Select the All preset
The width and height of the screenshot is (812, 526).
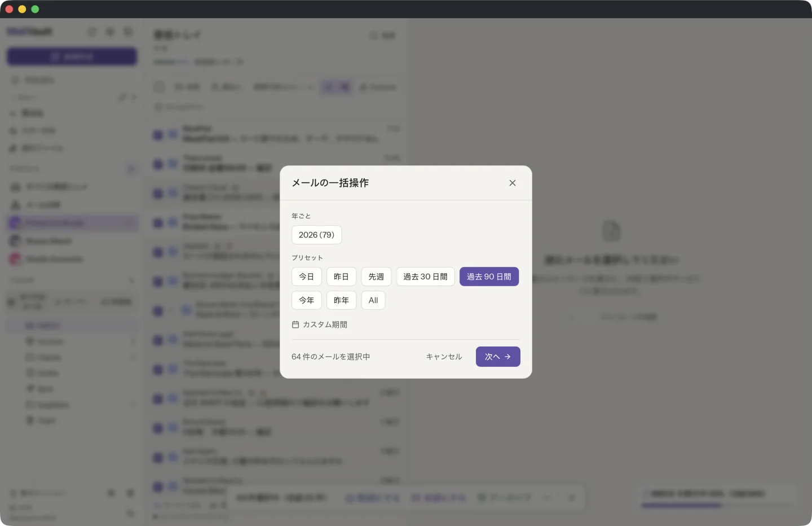373,300
